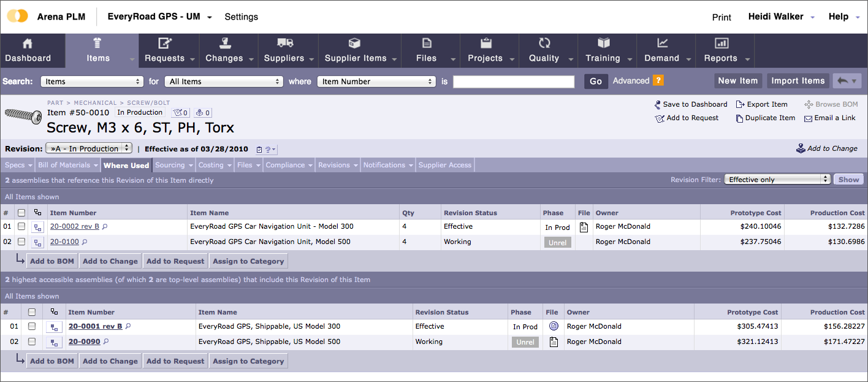Click the pending requests counter icon showing 0
Image resolution: width=868 pixels, height=382 pixels.
(181, 113)
